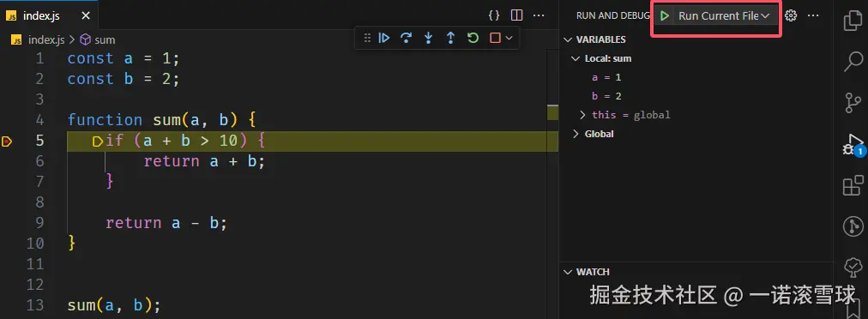This screenshot has width=868, height=319.
Task: Select variable 'a = 1' in Variables
Action: coord(606,77)
